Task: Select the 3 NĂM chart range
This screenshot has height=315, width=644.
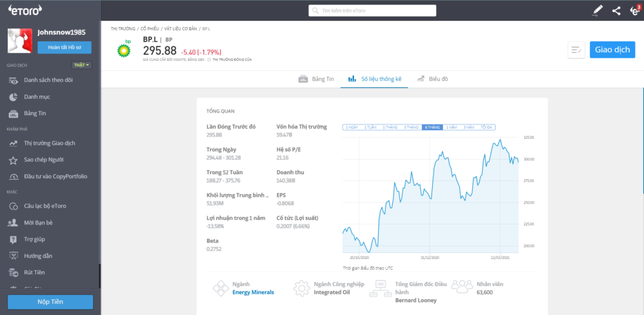Action: (469, 127)
